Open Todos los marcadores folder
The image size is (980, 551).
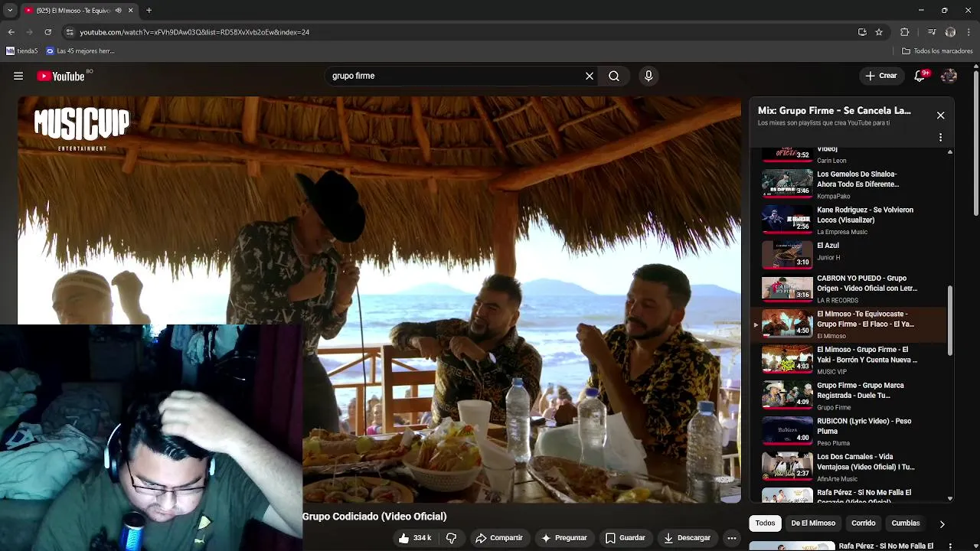click(x=937, y=51)
